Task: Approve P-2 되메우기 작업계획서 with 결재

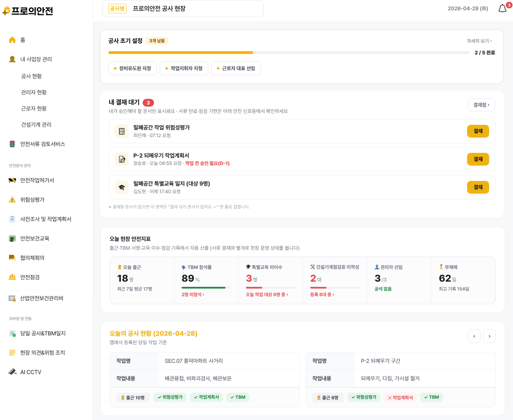Action: tap(478, 160)
